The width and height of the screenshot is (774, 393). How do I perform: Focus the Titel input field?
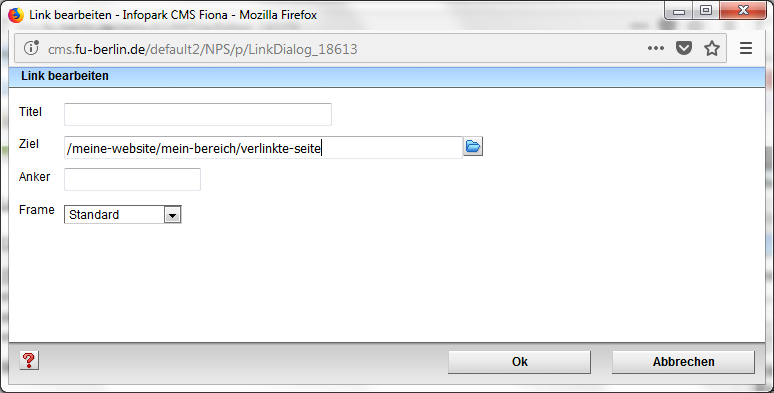[198, 115]
